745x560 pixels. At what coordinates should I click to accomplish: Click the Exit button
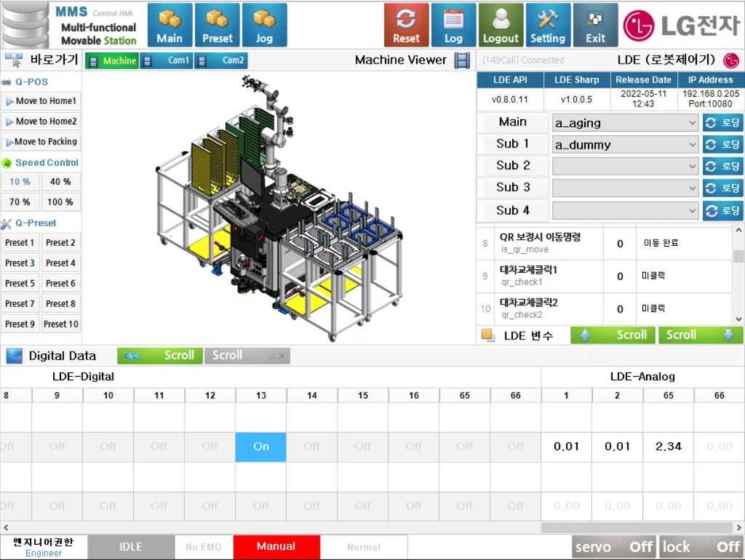pos(595,25)
